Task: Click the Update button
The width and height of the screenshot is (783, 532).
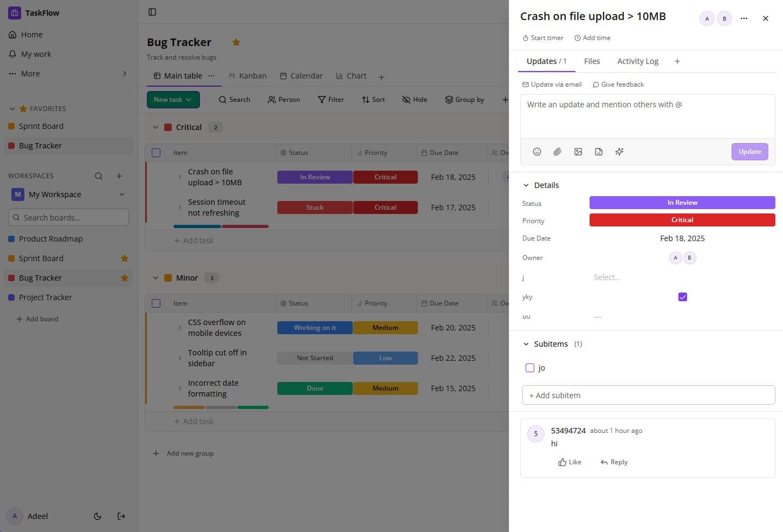Action: [749, 152]
